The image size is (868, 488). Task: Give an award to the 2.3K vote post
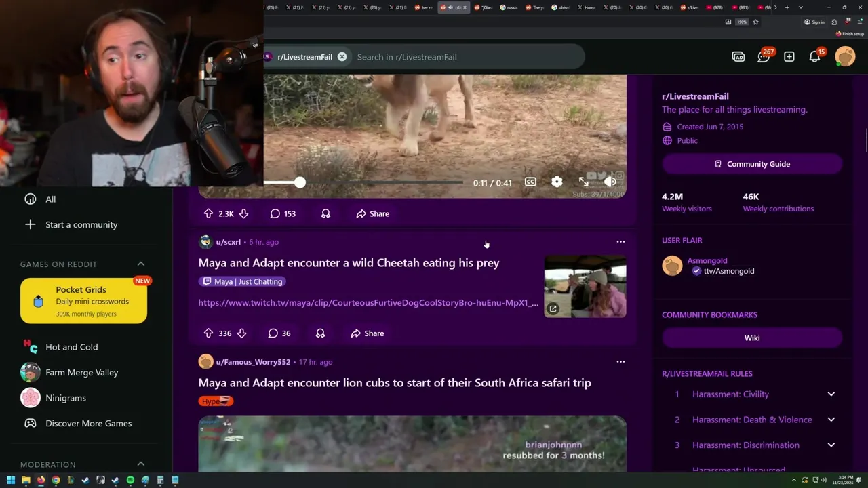pyautogui.click(x=325, y=213)
